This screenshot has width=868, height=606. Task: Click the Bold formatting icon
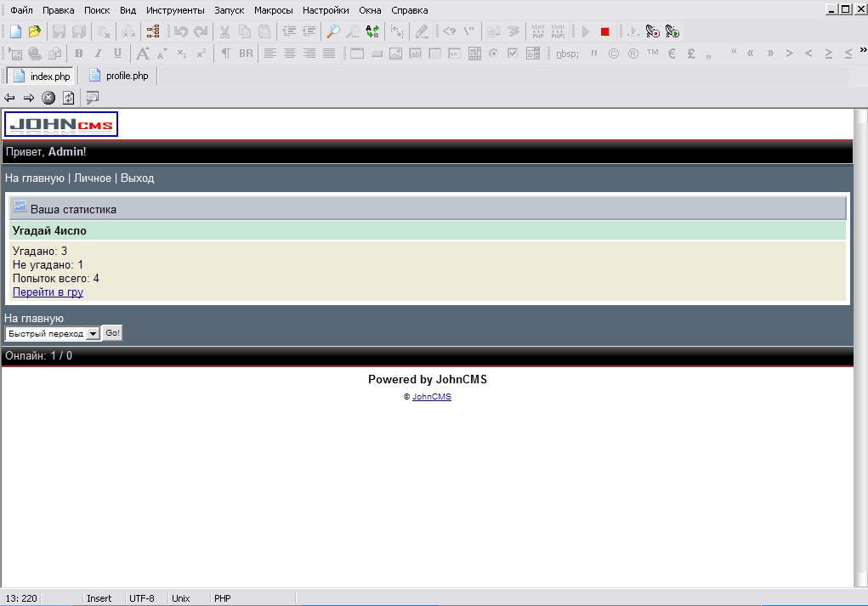point(78,54)
